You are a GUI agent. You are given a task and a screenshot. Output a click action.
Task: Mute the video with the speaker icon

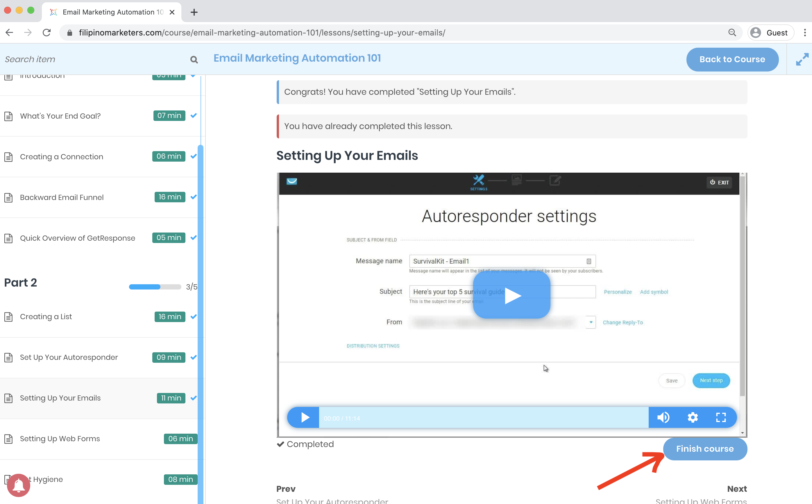[x=663, y=417]
